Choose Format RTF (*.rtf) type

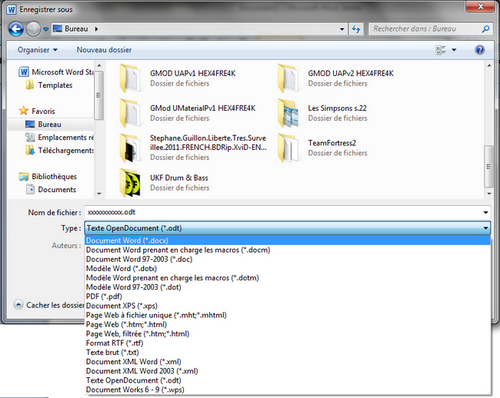pos(287,343)
